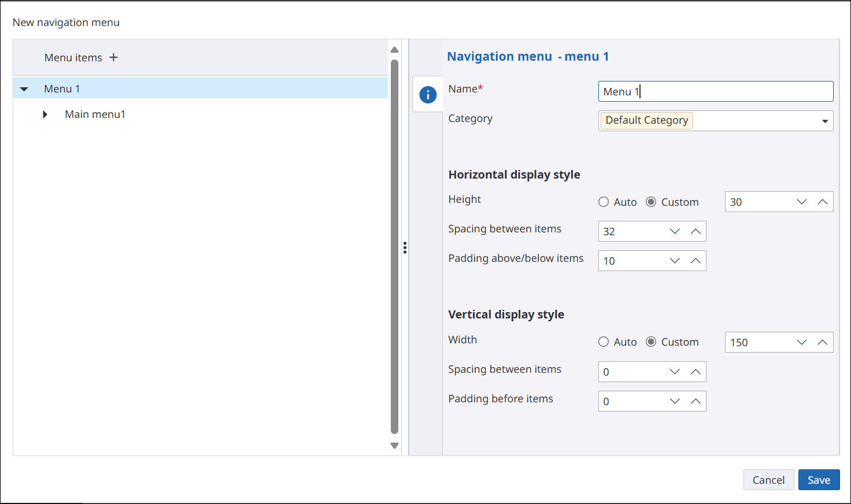Select Auto for horizontal Height
The width and height of the screenshot is (851, 504).
click(604, 202)
